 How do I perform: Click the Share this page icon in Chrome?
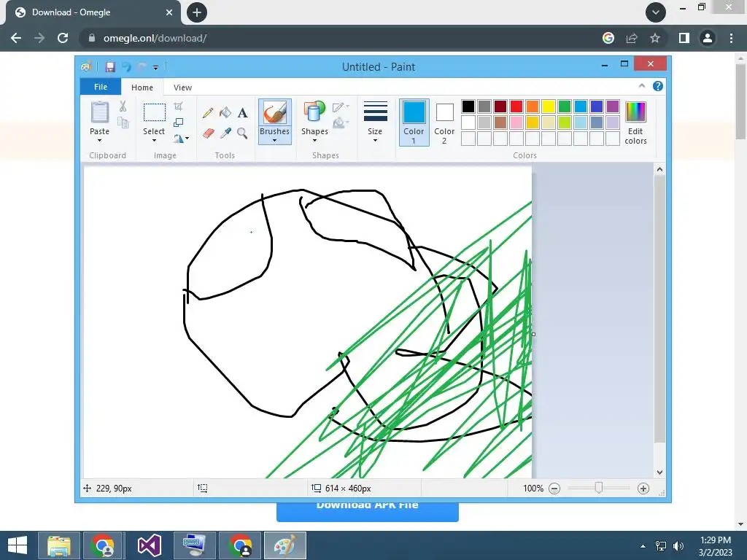click(632, 38)
